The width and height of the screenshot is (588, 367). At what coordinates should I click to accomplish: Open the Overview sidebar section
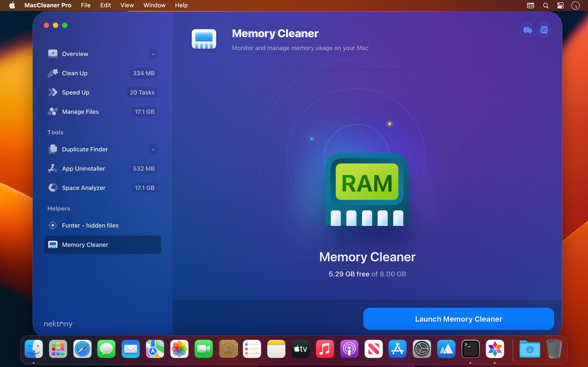75,54
